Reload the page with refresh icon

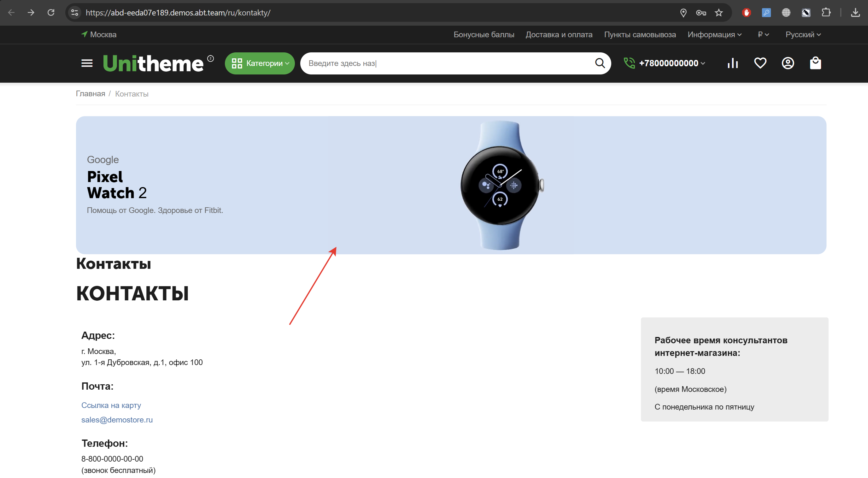click(x=51, y=13)
